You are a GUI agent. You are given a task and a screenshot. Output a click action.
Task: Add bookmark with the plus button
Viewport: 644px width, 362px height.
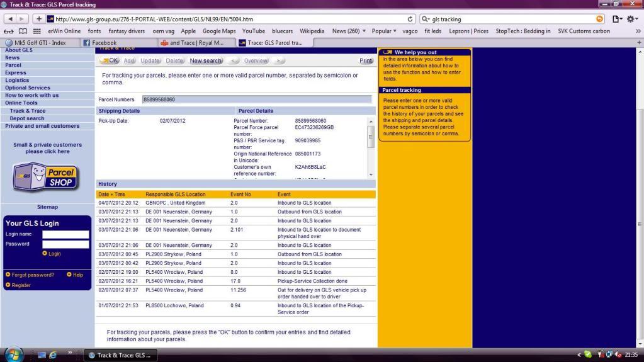coord(38,19)
